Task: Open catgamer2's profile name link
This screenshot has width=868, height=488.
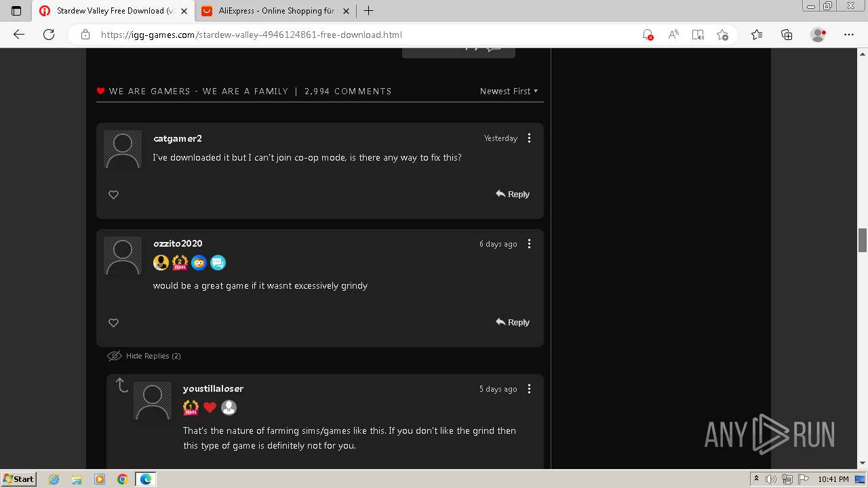Action: pos(178,138)
